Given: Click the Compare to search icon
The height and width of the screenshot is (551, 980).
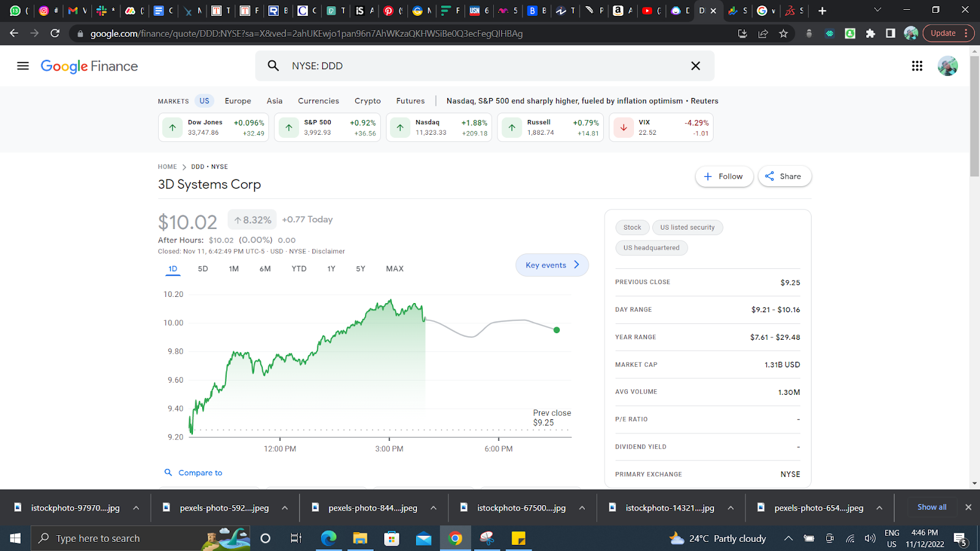Looking at the screenshot, I should pos(168,473).
